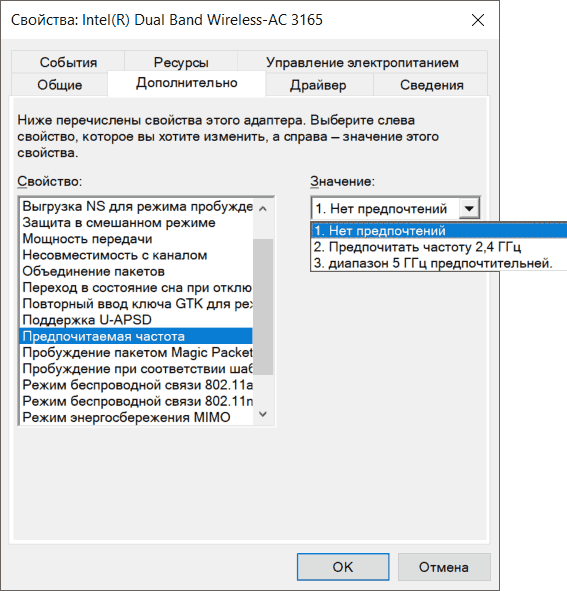567x591 pixels.
Task: Select Пробуждение при соответствии шаблона property
Action: [x=136, y=369]
